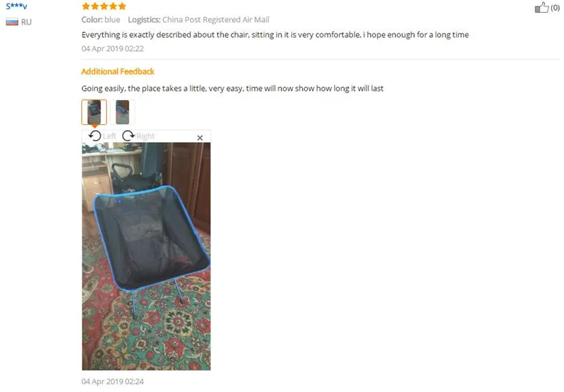Click the Russian flag icon
The width and height of the screenshot is (564, 392).
tap(12, 22)
